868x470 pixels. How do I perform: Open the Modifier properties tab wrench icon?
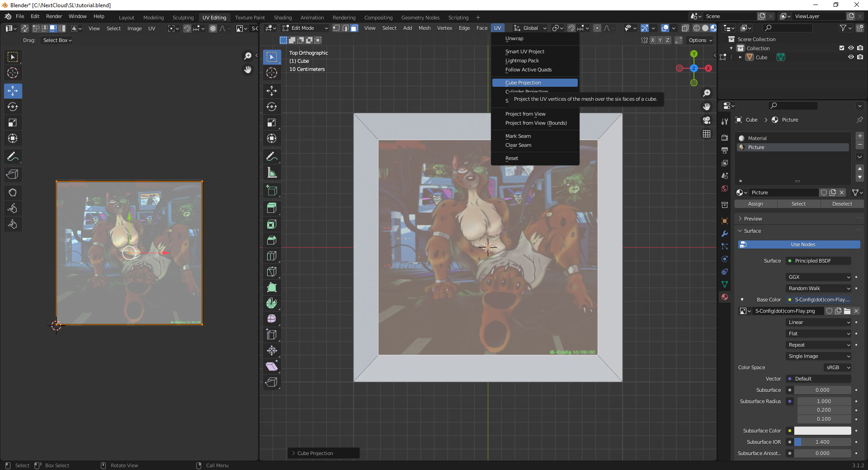point(725,234)
